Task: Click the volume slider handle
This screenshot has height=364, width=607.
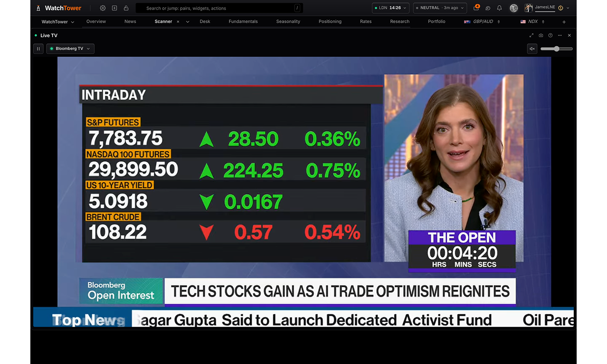Action: tap(557, 49)
